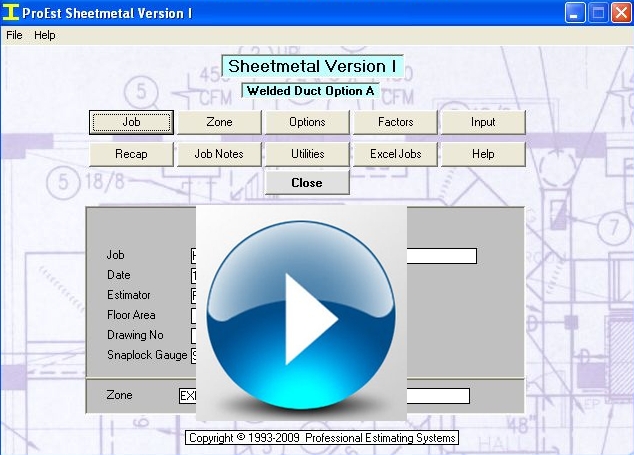Maximize the ProEst Sheetmetal window
This screenshot has width=634, height=455.
click(x=597, y=13)
